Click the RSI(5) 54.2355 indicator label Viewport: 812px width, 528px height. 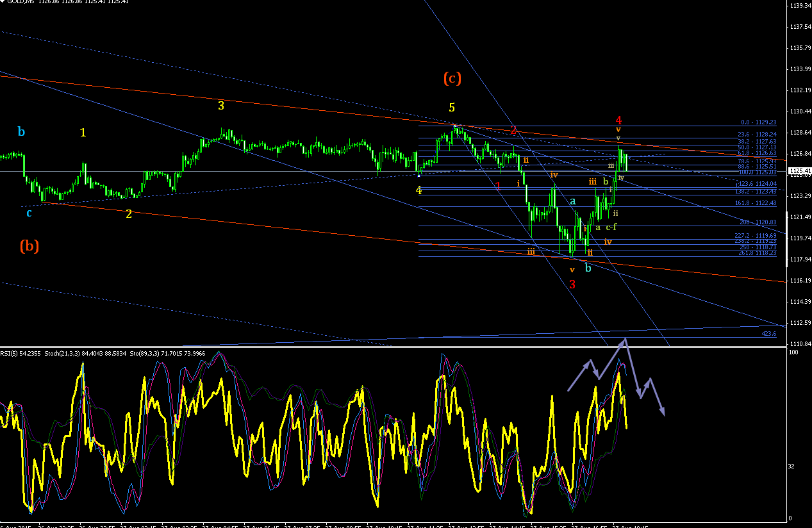click(19, 353)
